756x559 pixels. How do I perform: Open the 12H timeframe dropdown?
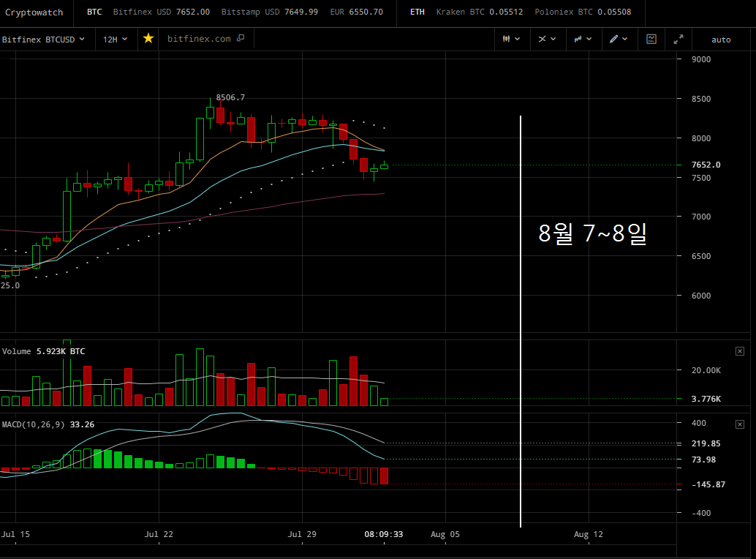coord(116,39)
